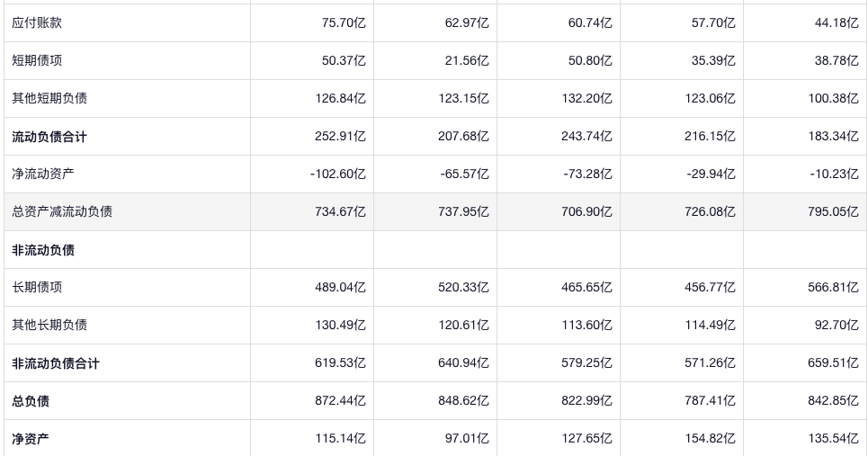Screen dimensions: 868x456
Task: Click the 872.44亿 total liabilities cell
Action: pos(339,401)
